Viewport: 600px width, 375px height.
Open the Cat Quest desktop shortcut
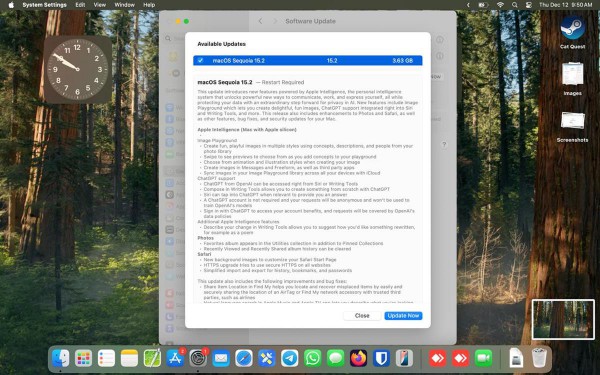(x=572, y=32)
